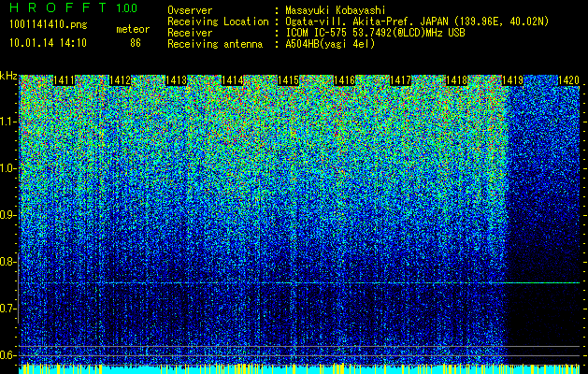Click the date stamp 10.01.14 14:10
This screenshot has height=374, width=588.
(x=48, y=42)
